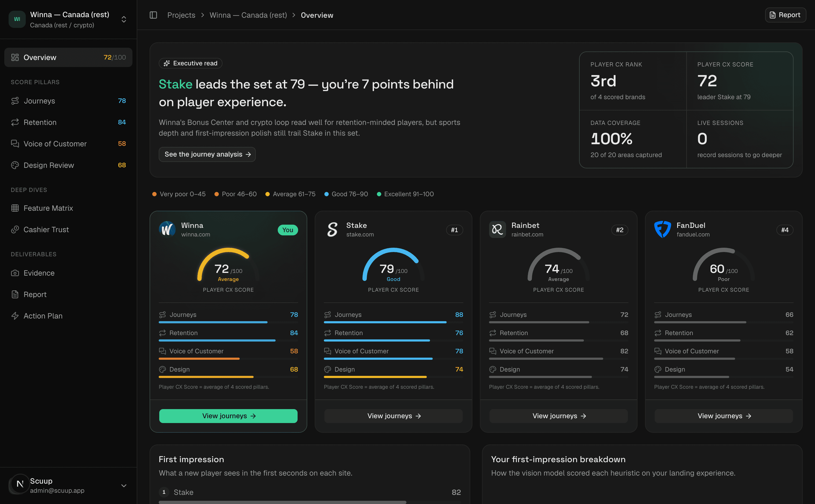Toggle the sidebar panel icon
The height and width of the screenshot is (504, 815).
[x=153, y=15]
